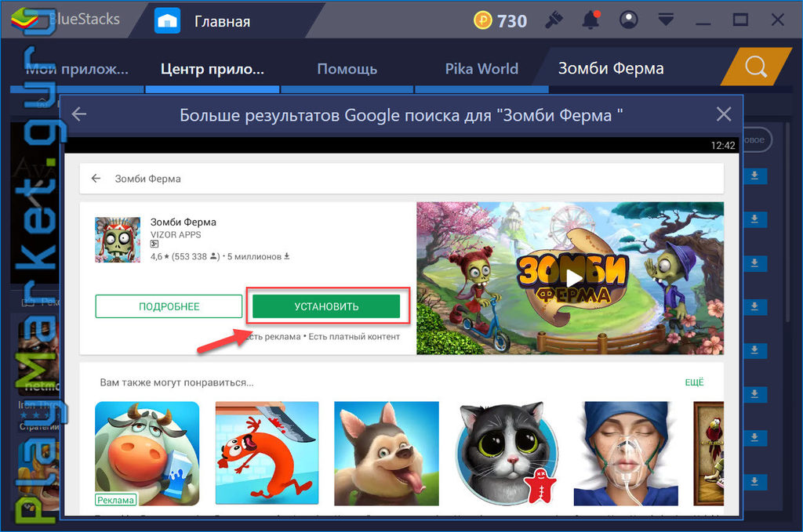This screenshot has width=803, height=532.
Task: Open the running sausage game thumbnail
Action: click(x=267, y=453)
